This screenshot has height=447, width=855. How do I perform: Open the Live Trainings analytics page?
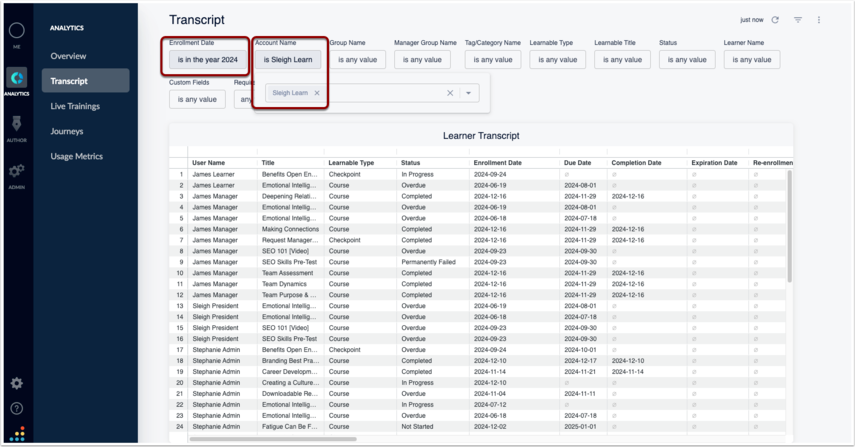75,106
